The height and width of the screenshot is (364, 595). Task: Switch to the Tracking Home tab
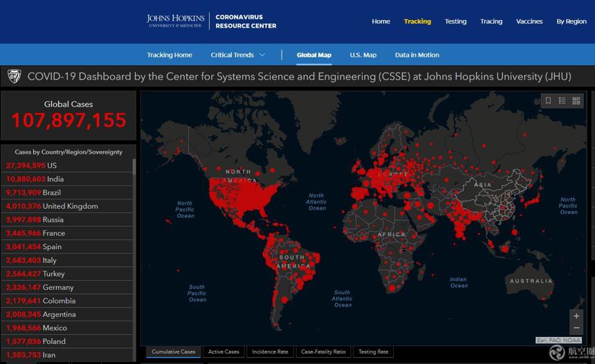click(170, 55)
